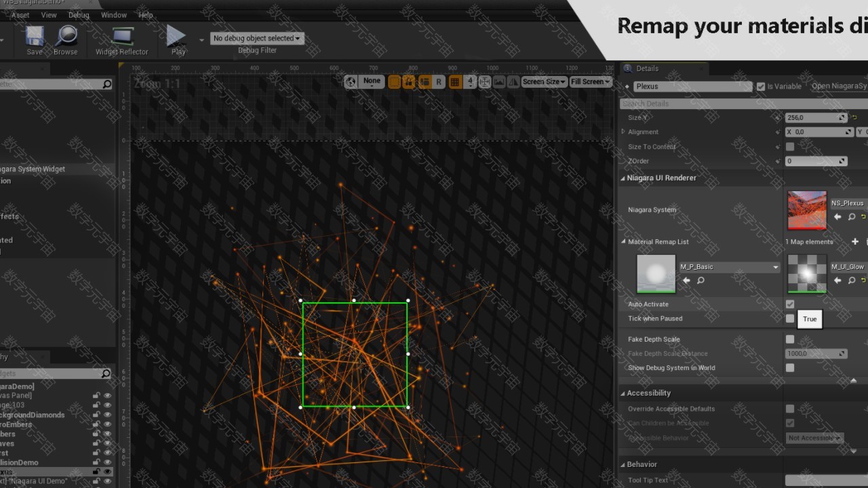Image resolution: width=868 pixels, height=488 pixels.
Task: Toggle visibility eye for Plexus row
Action: tap(107, 472)
